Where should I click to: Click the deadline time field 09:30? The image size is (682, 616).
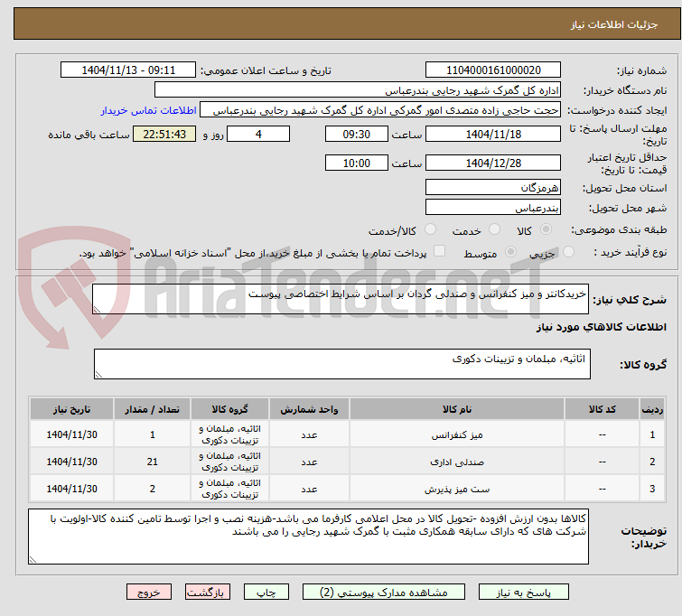pos(356,134)
